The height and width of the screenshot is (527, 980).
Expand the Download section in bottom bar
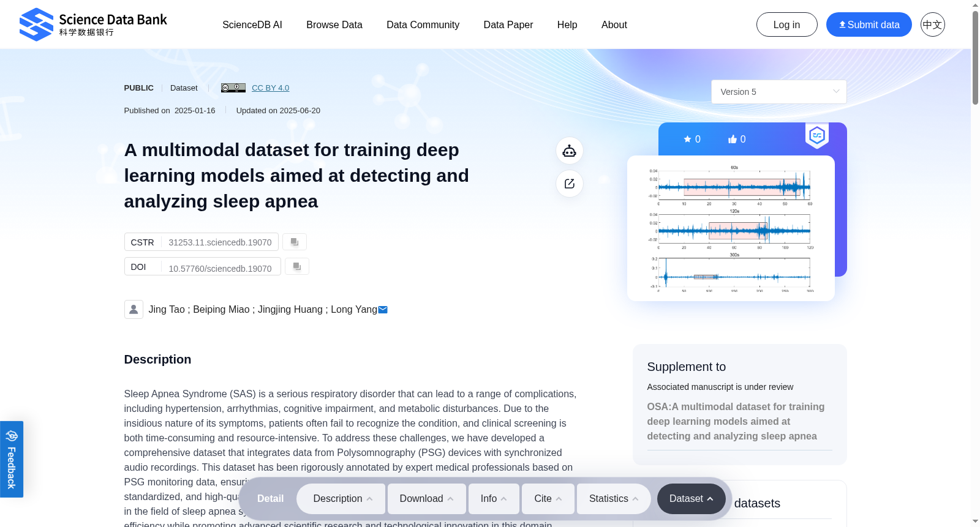tap(427, 499)
